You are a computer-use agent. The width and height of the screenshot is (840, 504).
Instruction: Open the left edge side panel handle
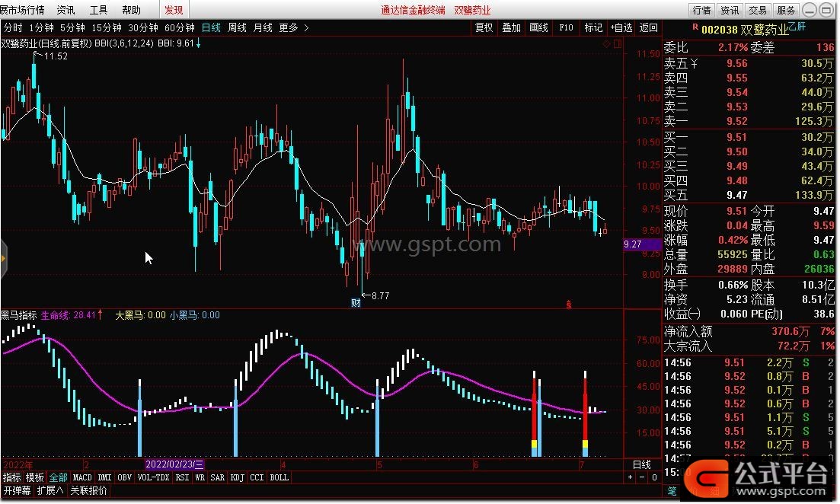(x=3, y=259)
